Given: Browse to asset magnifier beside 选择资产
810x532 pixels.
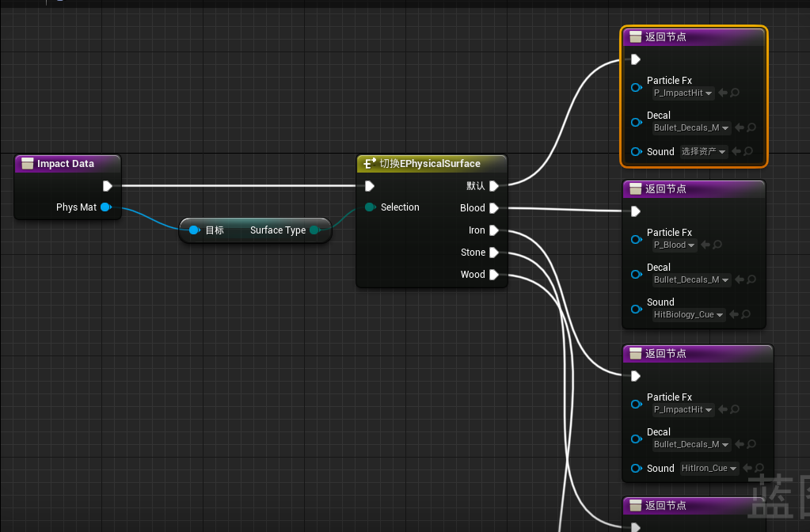Looking at the screenshot, I should (748, 151).
